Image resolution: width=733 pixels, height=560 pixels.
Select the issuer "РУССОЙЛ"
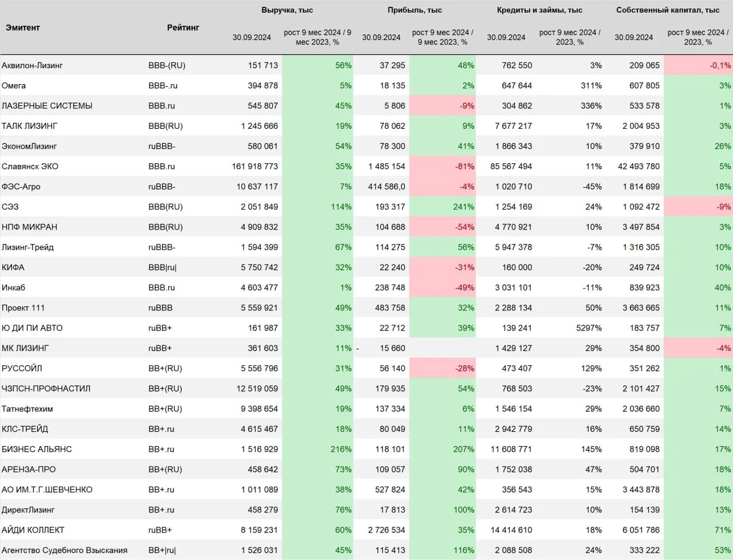22,368
